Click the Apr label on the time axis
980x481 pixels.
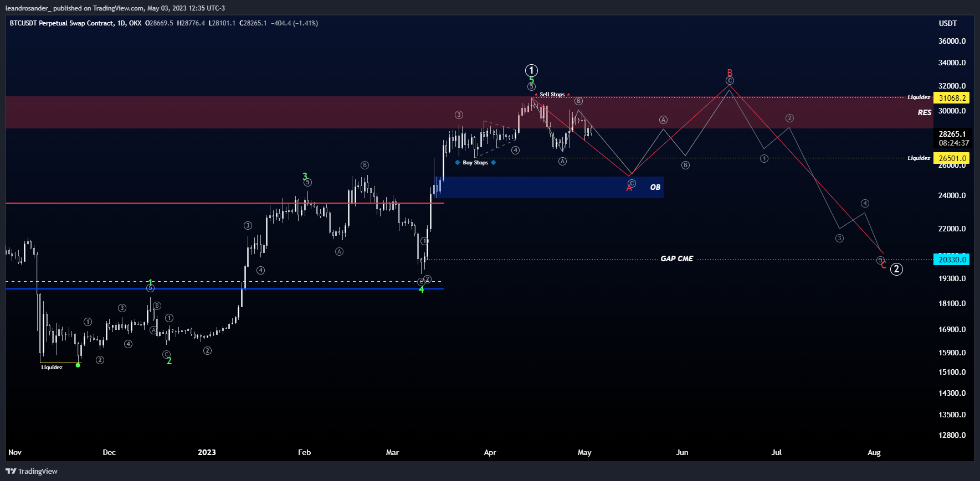490,452
